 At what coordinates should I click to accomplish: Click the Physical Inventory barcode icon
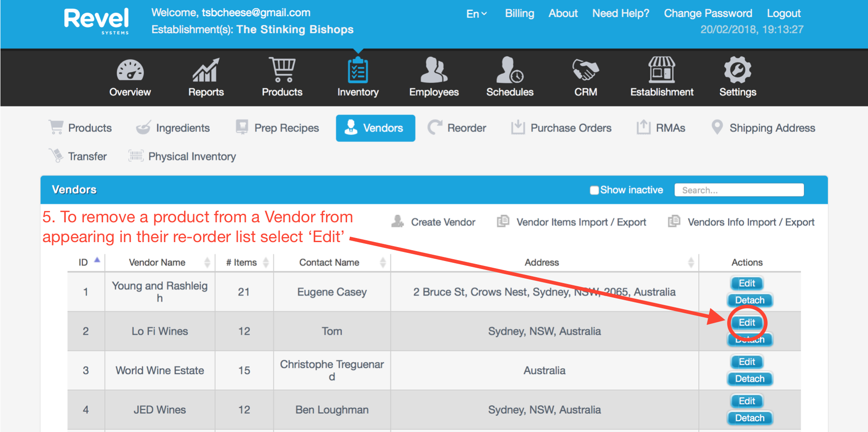(136, 156)
